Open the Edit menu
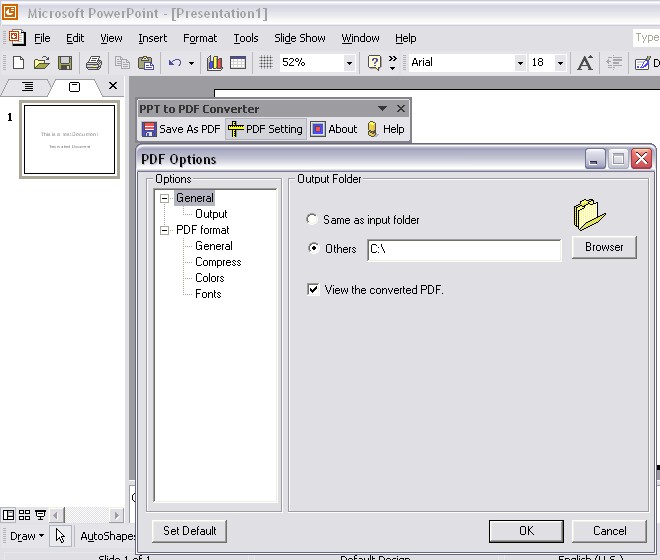This screenshot has width=660, height=560. click(x=75, y=38)
